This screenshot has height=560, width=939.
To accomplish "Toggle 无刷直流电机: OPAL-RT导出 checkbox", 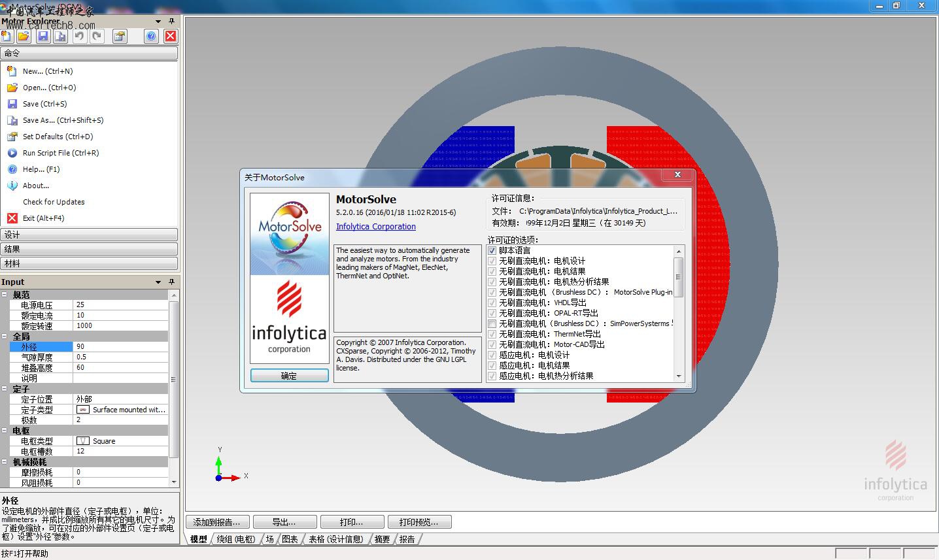I will (x=492, y=313).
